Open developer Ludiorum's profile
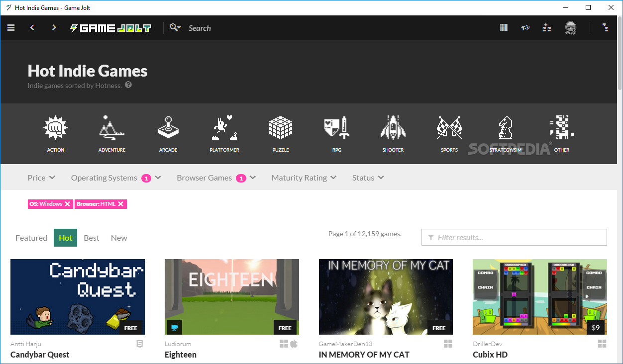Image resolution: width=623 pixels, height=364 pixels. [x=178, y=344]
